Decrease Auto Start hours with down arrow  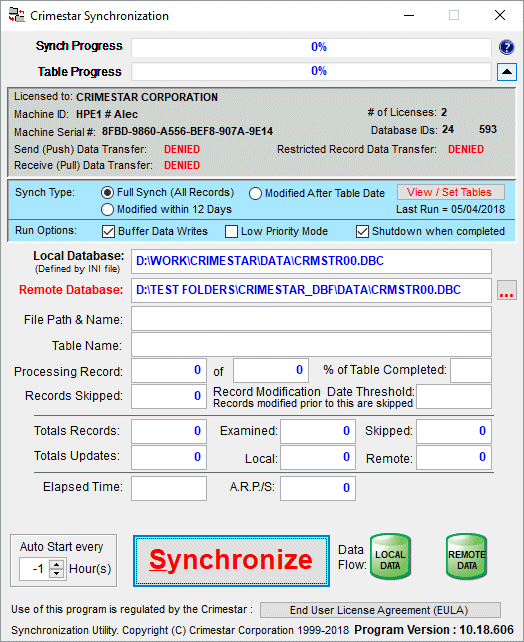(56, 573)
